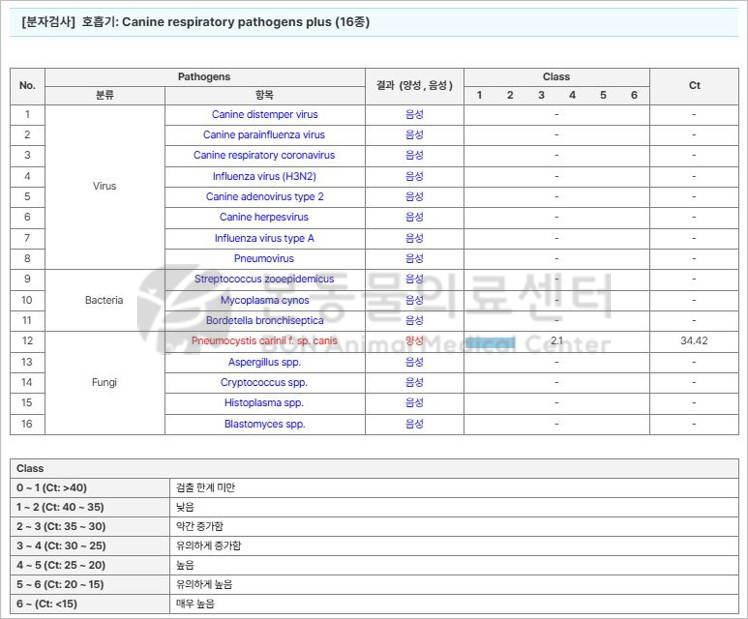Open Canine parainfluenza virus entry
Image resolution: width=748 pixels, height=619 pixels.
264,135
